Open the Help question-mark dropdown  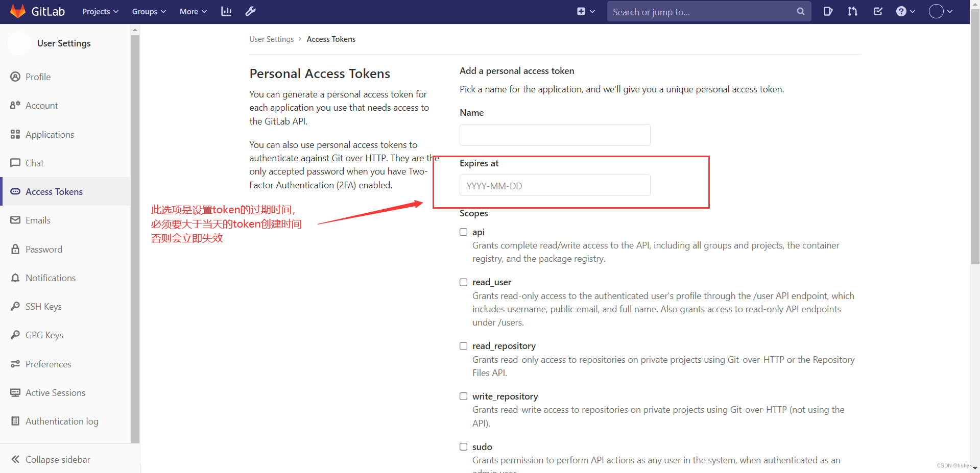(x=905, y=11)
